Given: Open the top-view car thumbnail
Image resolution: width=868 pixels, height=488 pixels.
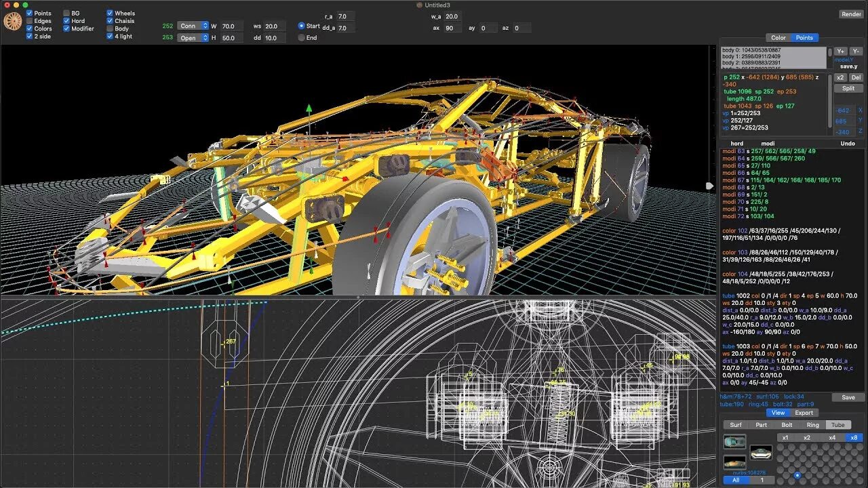Looking at the screenshot, I should 735,442.
